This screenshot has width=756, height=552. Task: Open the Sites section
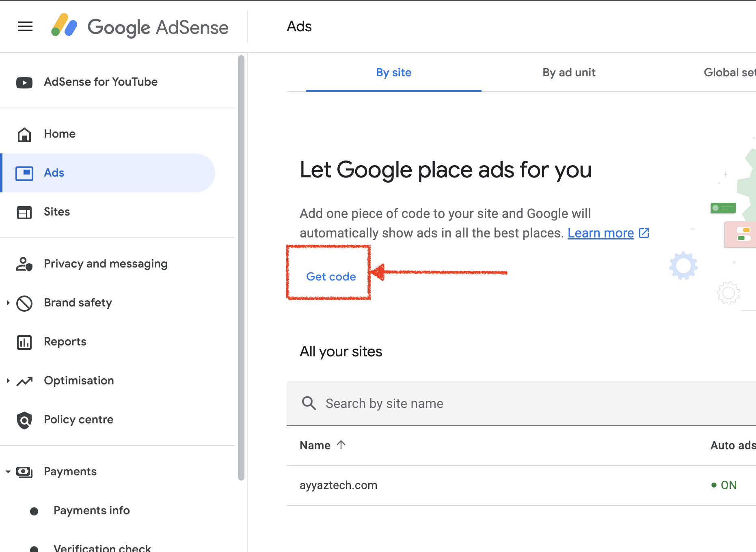(x=57, y=212)
